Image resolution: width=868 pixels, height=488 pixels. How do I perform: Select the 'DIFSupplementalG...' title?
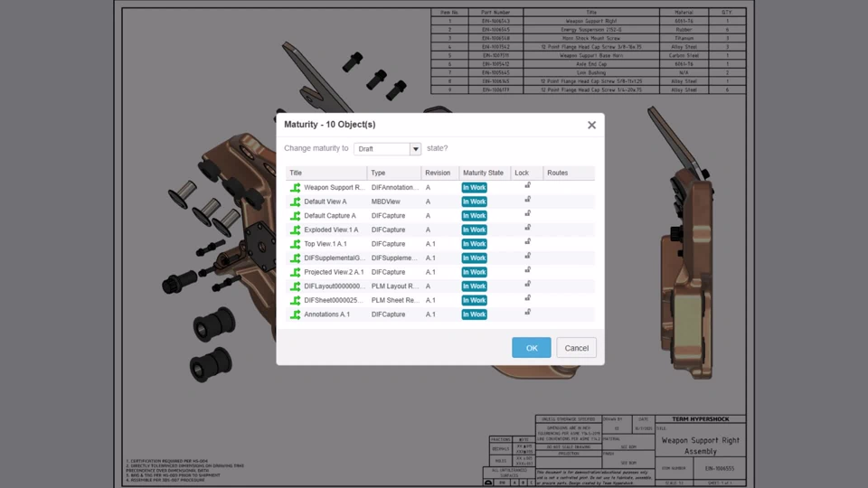[x=335, y=258]
